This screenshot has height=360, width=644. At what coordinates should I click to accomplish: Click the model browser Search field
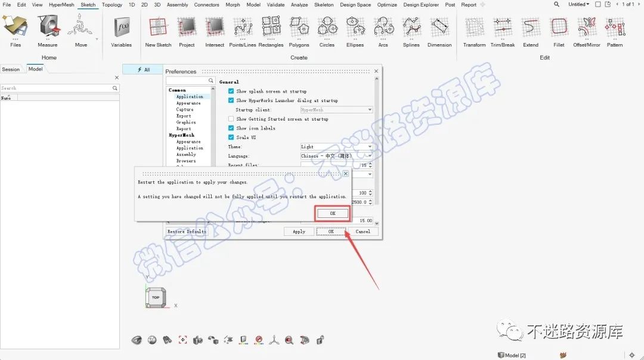[60, 88]
